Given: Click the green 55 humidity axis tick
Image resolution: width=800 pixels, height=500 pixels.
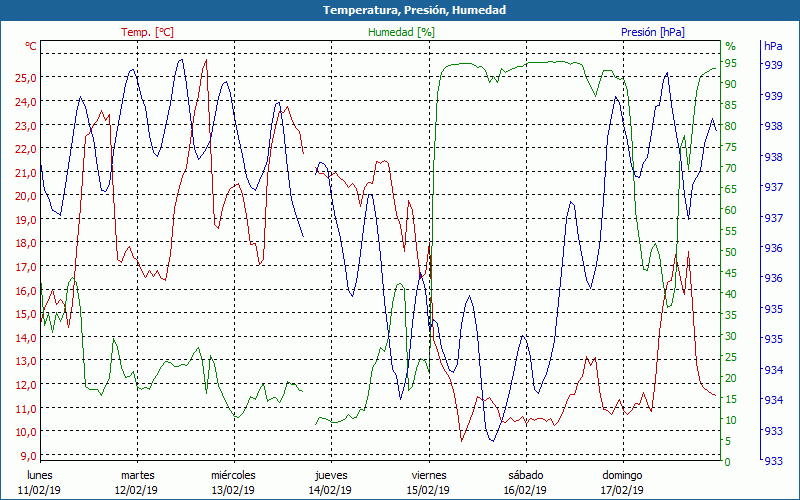Looking at the screenshot, I should (x=731, y=231).
